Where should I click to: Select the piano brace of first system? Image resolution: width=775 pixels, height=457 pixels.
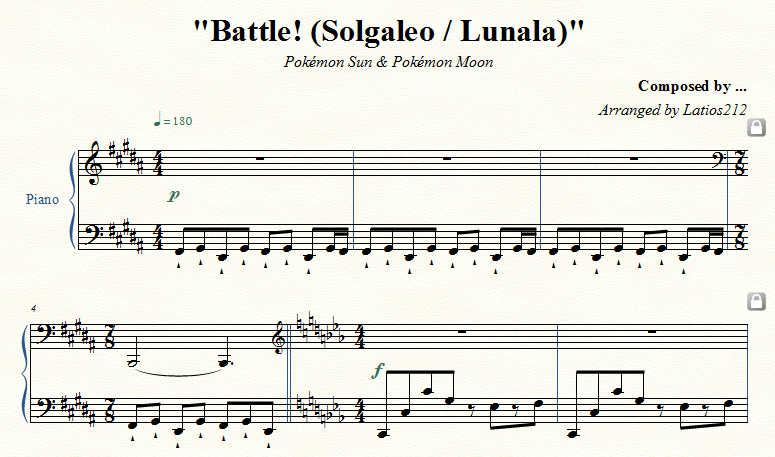73,200
